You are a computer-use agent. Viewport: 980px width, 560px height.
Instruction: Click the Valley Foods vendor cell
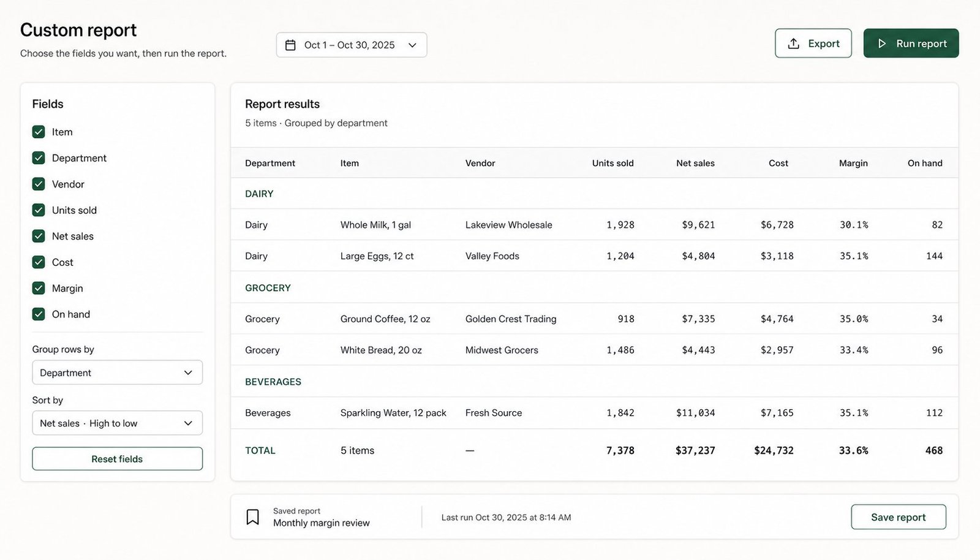[x=492, y=256]
